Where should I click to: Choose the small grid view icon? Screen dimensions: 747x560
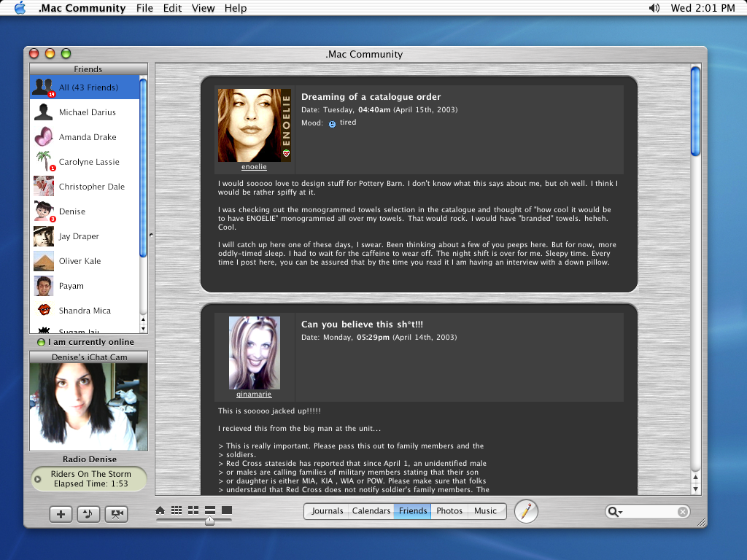177,510
